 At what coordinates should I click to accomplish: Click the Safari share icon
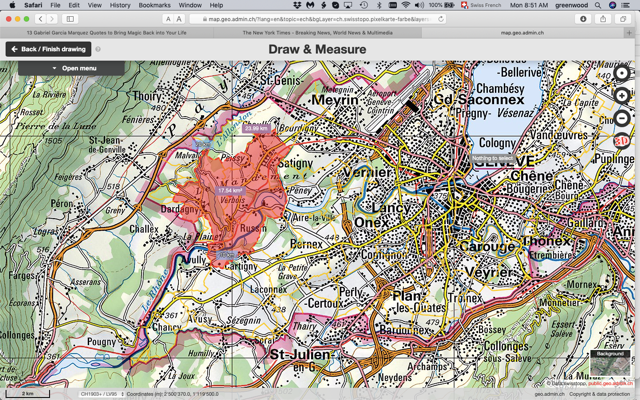[x=603, y=19]
